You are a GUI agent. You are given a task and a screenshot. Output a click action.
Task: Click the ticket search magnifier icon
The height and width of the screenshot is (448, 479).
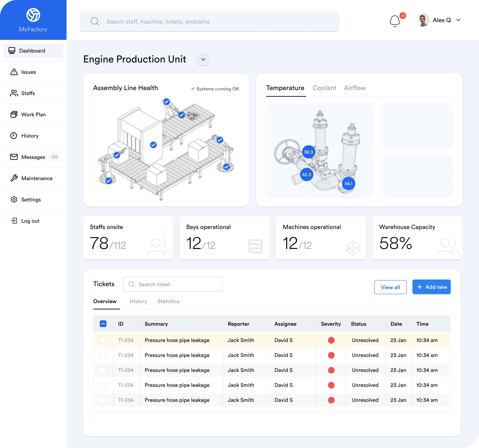click(131, 284)
